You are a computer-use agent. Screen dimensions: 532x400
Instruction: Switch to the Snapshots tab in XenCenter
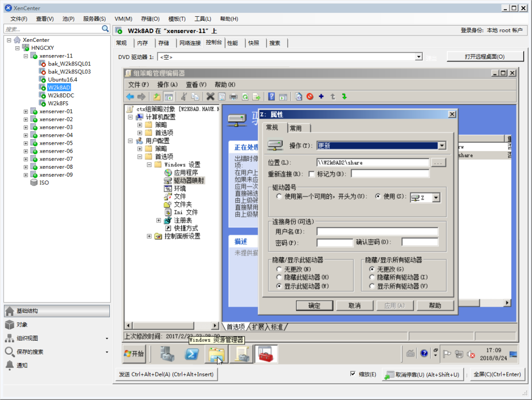pyautogui.click(x=254, y=43)
